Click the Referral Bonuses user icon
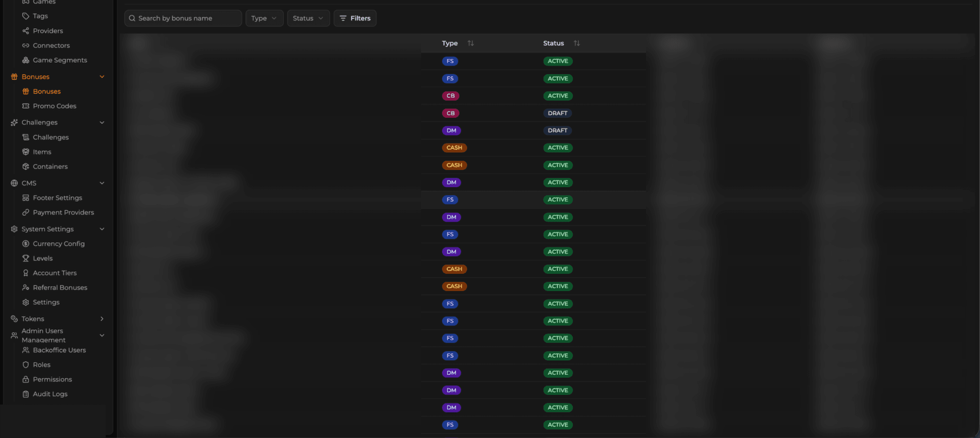 coord(26,288)
